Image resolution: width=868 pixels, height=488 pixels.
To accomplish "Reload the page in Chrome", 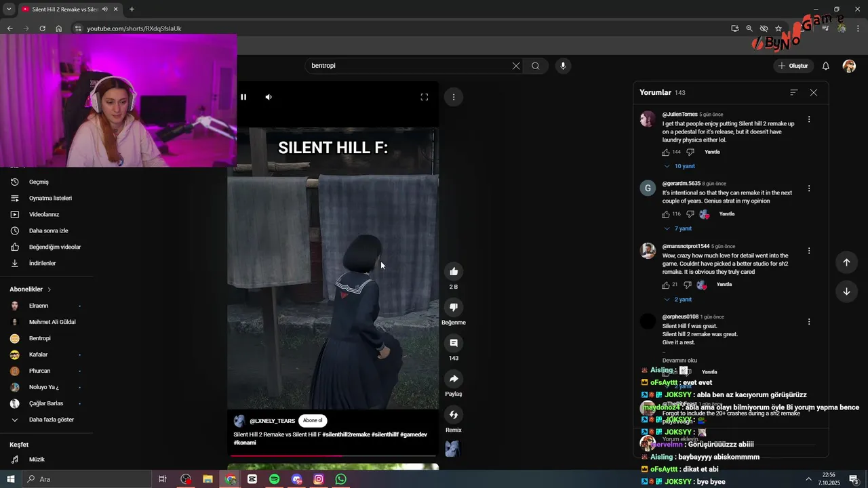I will pos(42,28).
